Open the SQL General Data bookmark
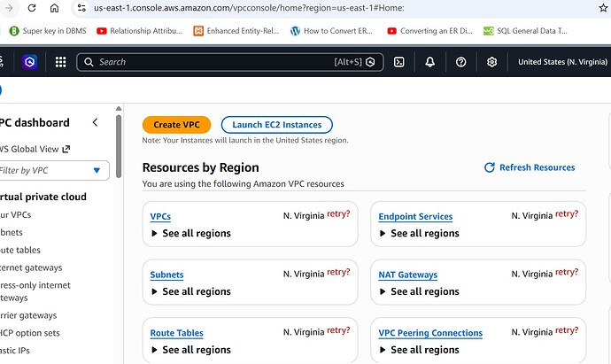Viewport: 611px width, 364px height. pos(530,31)
